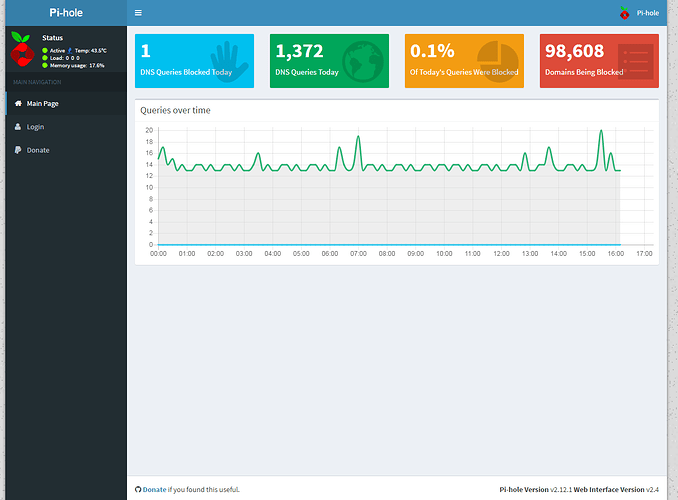Open the Donate navigation item in sidebar
The image size is (678, 500).
pyautogui.click(x=66, y=150)
